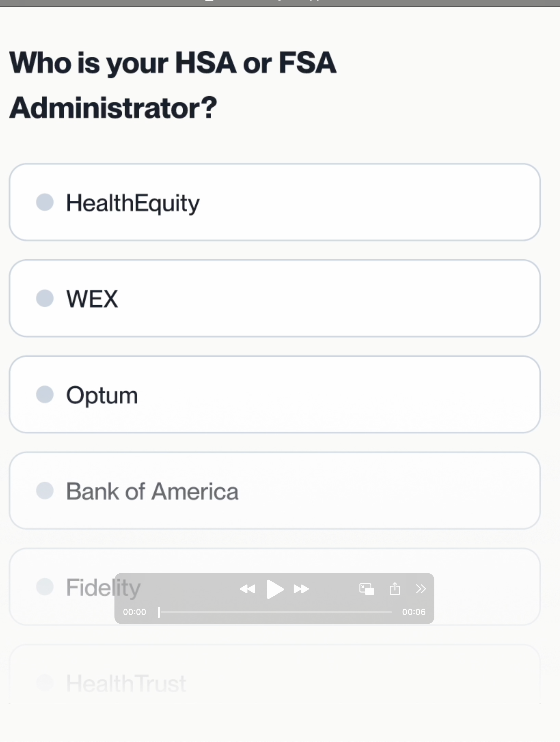Click the Bank of America label
The width and height of the screenshot is (560, 742).
pyautogui.click(x=152, y=491)
